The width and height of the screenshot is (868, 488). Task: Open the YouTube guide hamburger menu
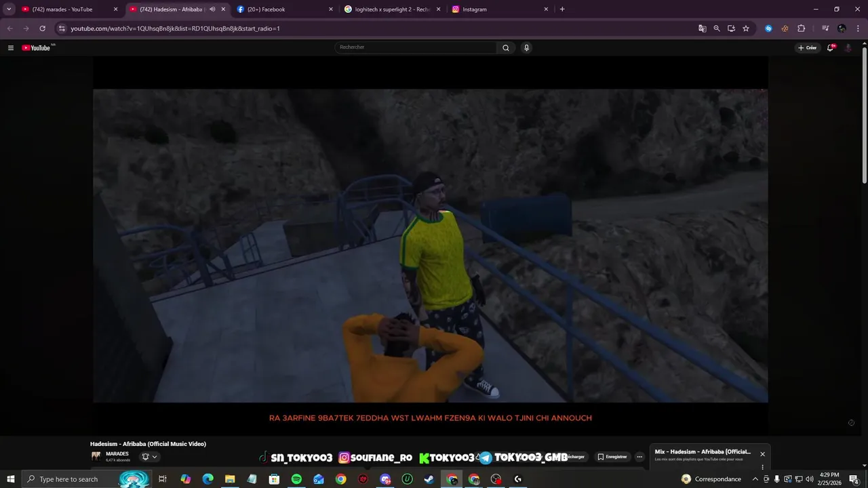click(x=11, y=48)
